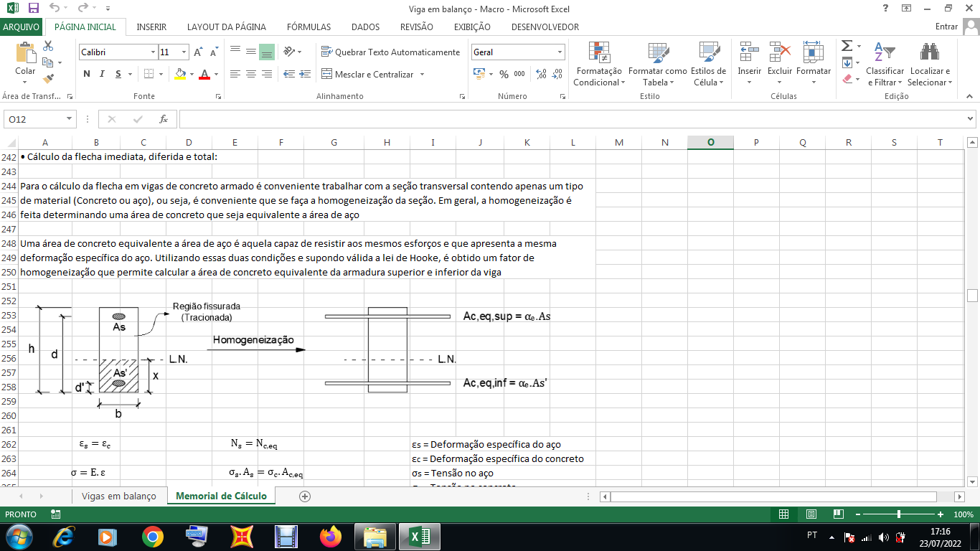This screenshot has height=551, width=980.
Task: Open the Mesclar e Centralizar dropdown arrow
Action: pyautogui.click(x=422, y=74)
